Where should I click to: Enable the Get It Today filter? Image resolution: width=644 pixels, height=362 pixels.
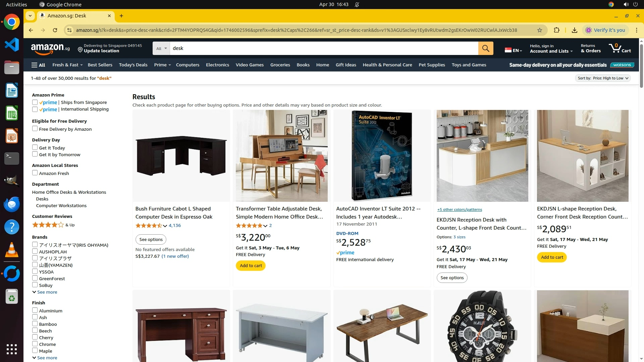(x=35, y=147)
